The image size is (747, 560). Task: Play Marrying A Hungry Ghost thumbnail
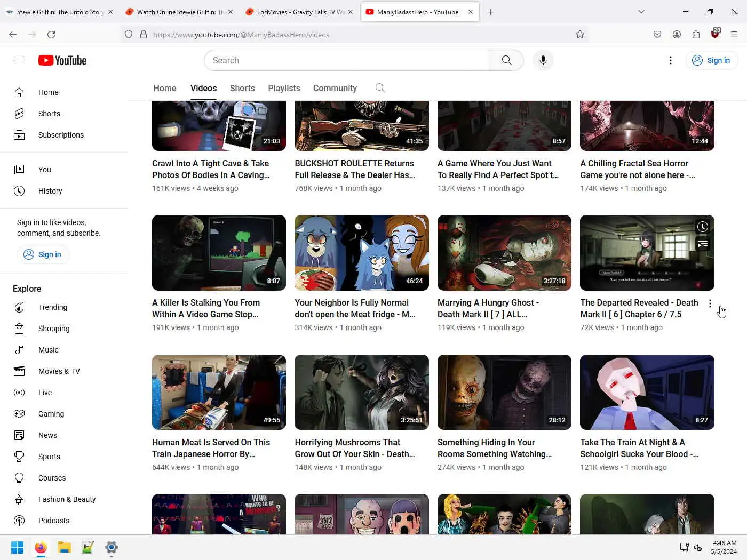[504, 253]
